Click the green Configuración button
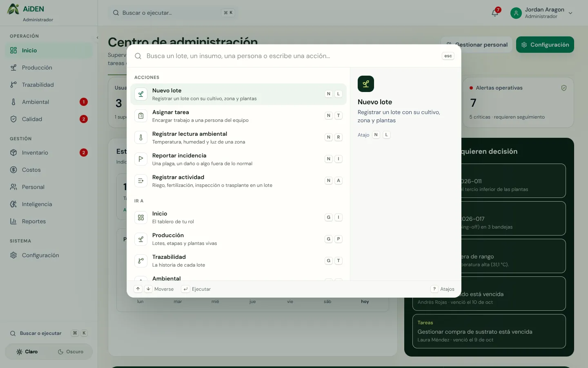This screenshot has height=368, width=588. point(545,45)
